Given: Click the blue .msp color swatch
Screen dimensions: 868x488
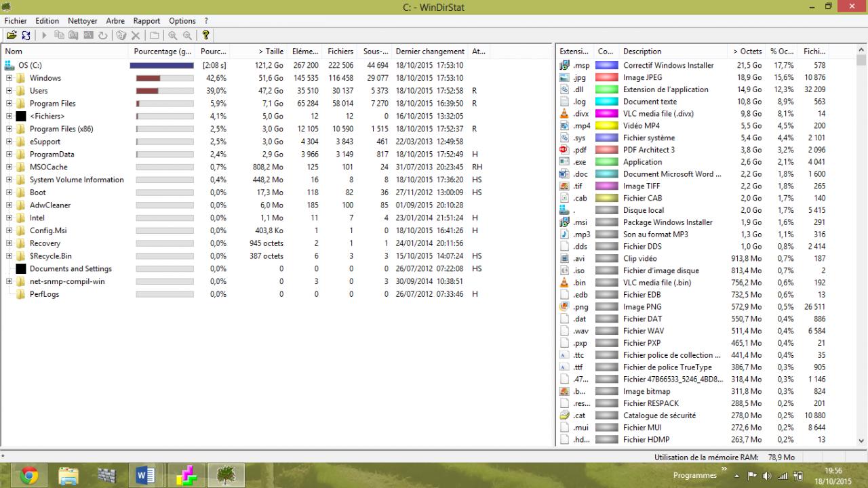Looking at the screenshot, I should [606, 65].
